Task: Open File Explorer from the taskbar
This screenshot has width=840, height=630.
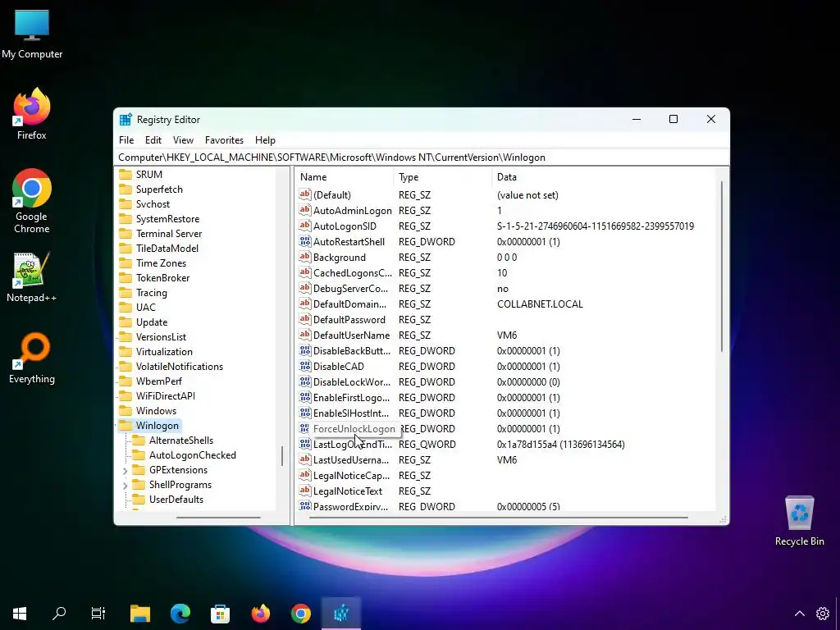Action: point(140,614)
